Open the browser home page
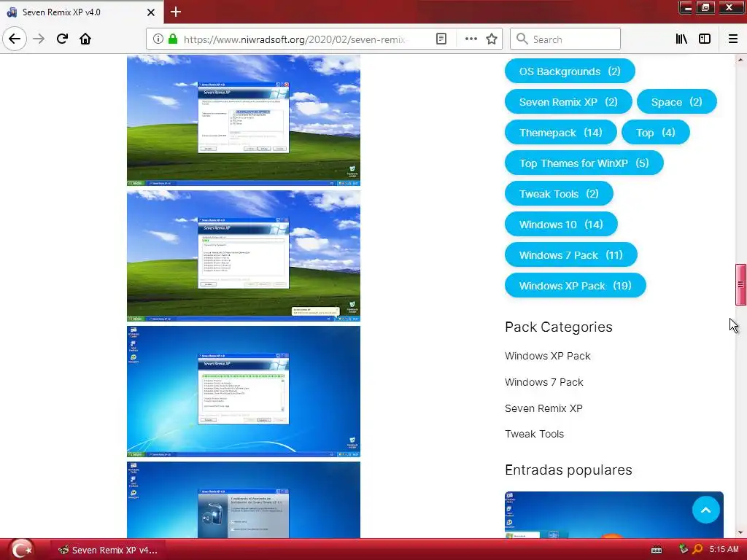The width and height of the screenshot is (747, 560). coord(85,39)
